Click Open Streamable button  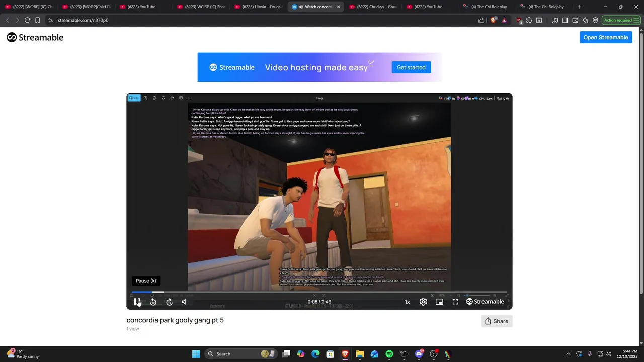pos(606,37)
